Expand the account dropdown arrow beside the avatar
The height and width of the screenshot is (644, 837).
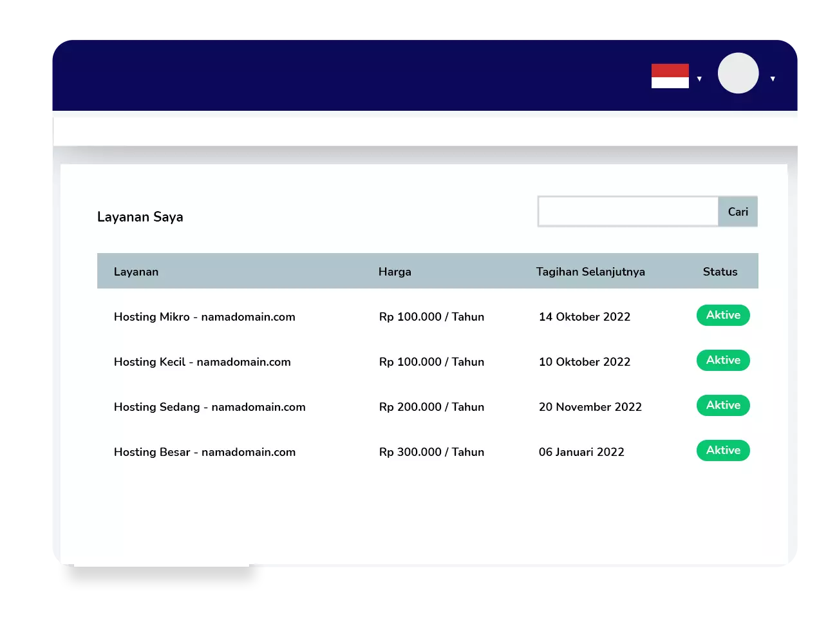coord(773,79)
